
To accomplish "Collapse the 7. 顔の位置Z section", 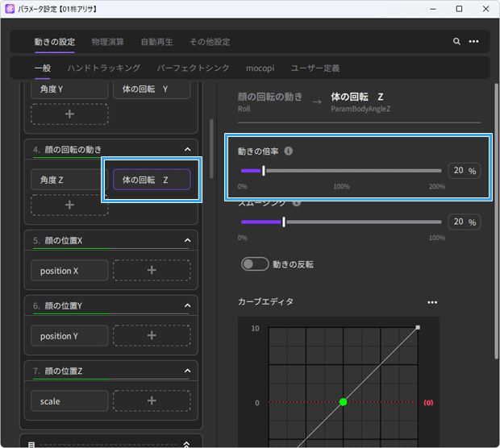I will point(187,371).
